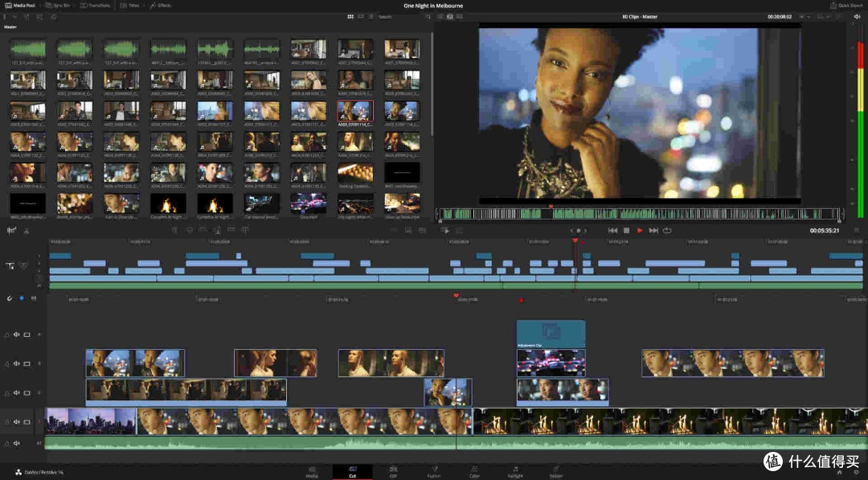Open the Titles panel
This screenshot has height=480, width=868.
[130, 6]
